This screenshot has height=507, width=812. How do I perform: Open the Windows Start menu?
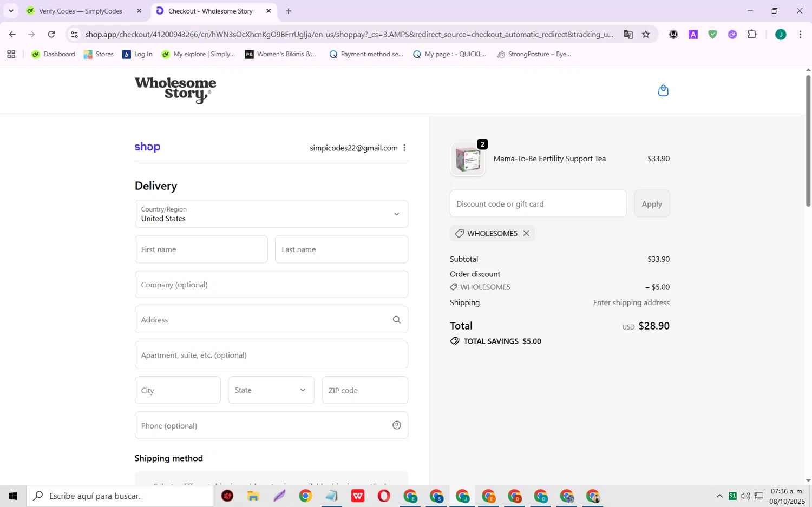13,496
